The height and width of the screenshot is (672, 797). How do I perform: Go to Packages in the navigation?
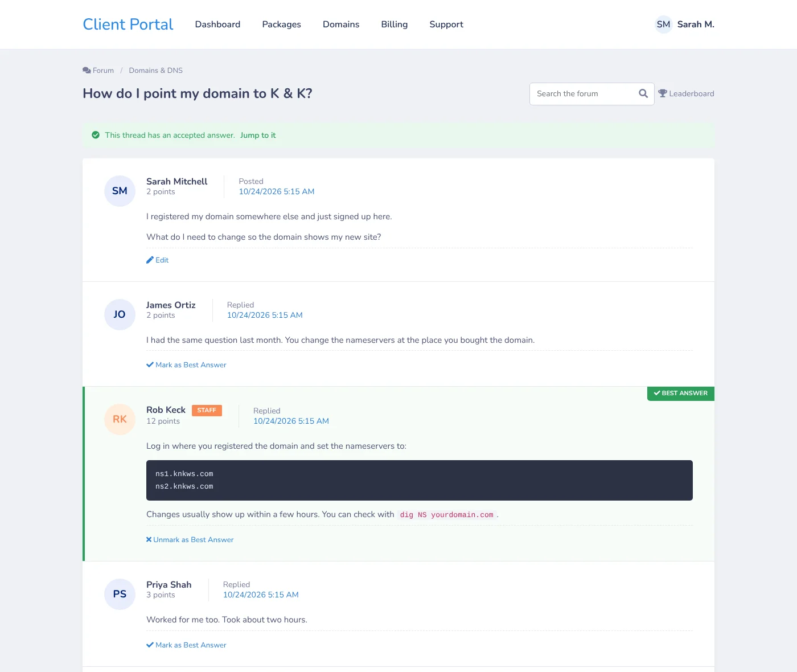pos(281,24)
